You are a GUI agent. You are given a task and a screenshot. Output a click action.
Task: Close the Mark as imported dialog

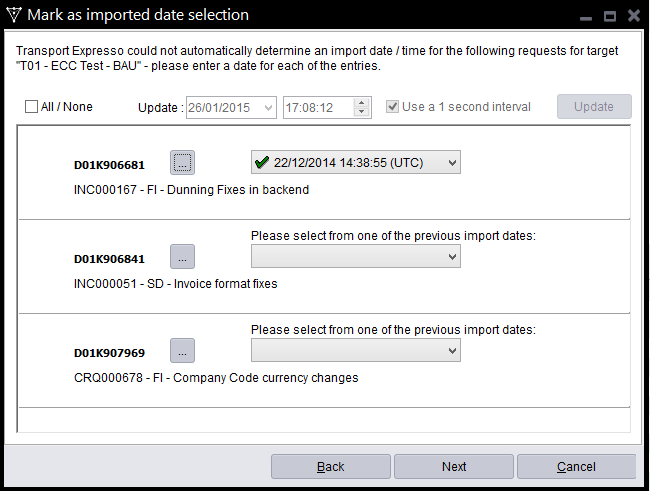tap(633, 16)
